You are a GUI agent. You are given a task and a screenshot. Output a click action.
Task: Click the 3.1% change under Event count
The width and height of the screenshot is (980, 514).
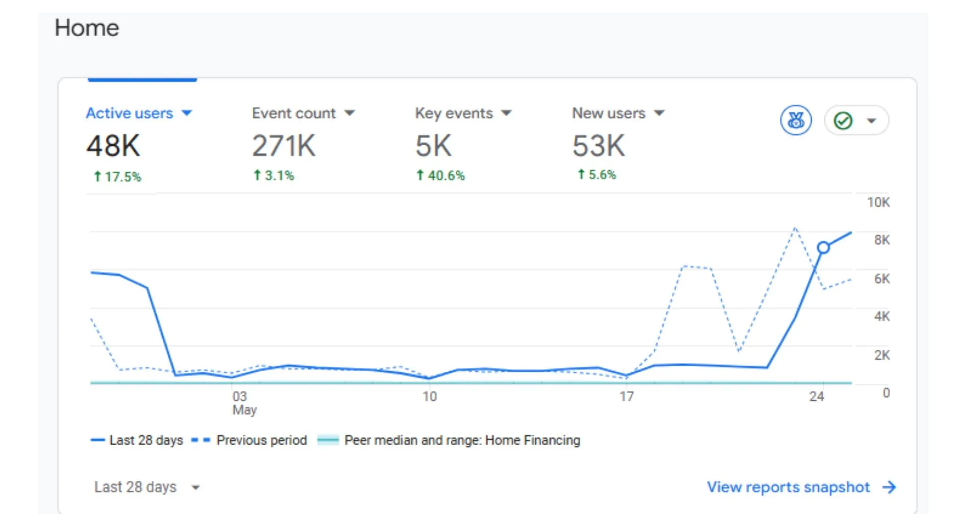(274, 175)
